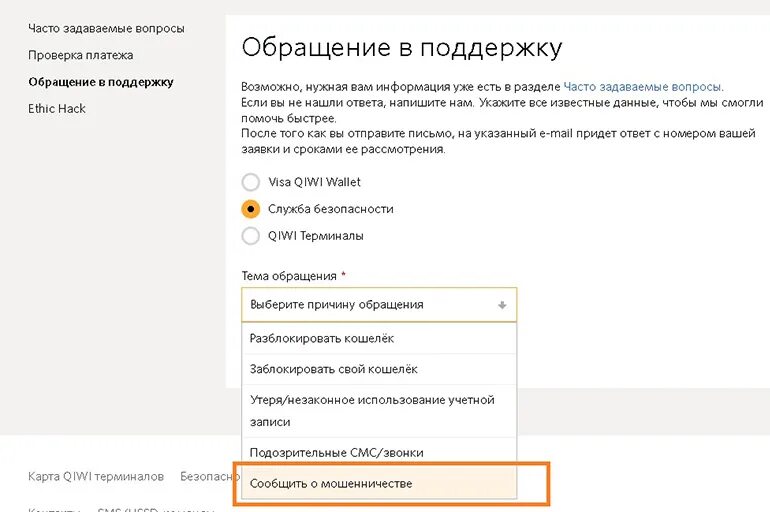This screenshot has height=512, width=770.
Task: Open the Карта QIWI терминалов footer link
Action: [x=96, y=477]
